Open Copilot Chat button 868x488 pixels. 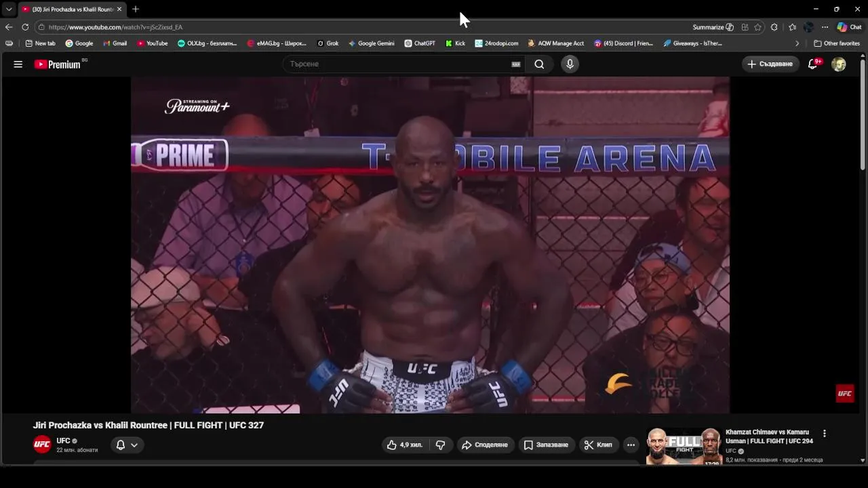point(849,27)
